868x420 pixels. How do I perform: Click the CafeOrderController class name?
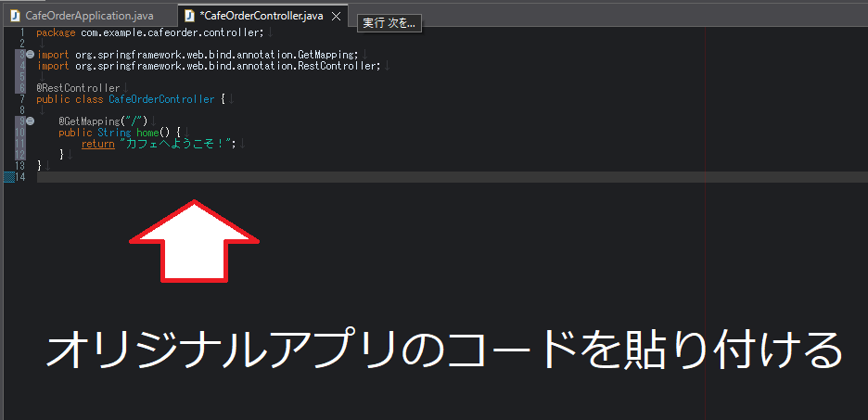pyautogui.click(x=161, y=99)
